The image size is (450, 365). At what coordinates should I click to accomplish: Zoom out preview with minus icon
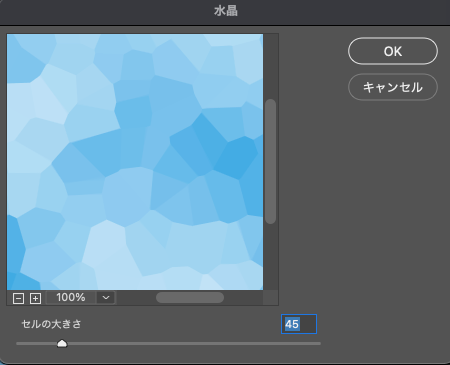click(18, 298)
